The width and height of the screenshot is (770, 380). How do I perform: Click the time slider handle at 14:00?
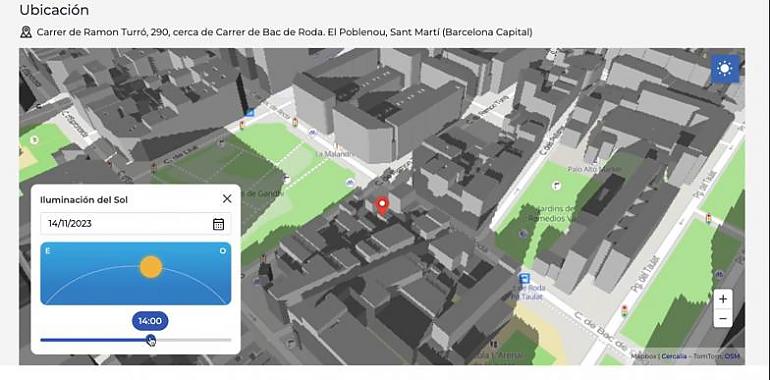[151, 339]
